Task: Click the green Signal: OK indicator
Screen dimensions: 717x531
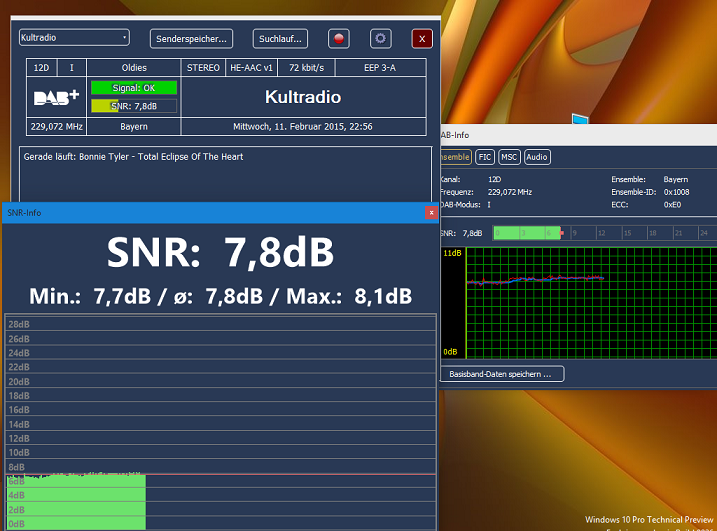Action: 133,88
